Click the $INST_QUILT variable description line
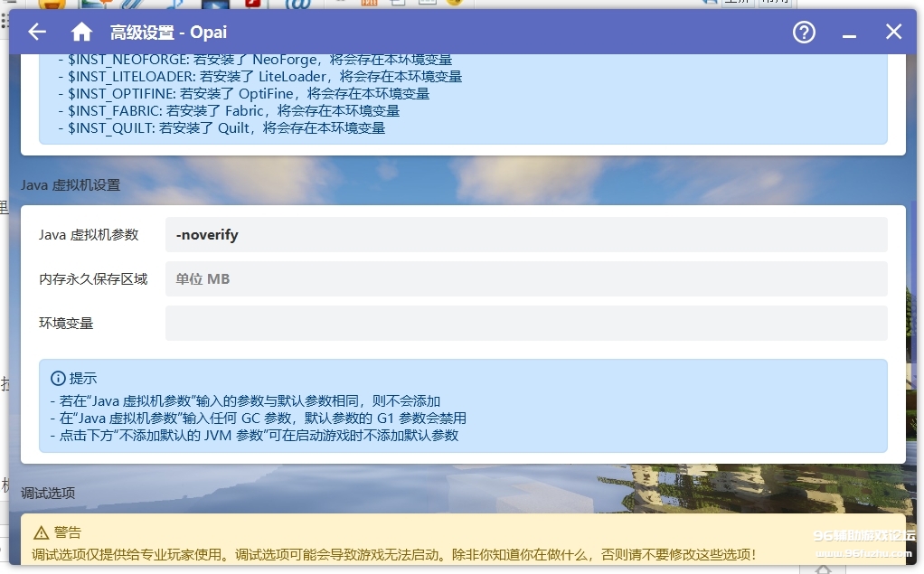The height and width of the screenshot is (574, 924). (x=226, y=128)
